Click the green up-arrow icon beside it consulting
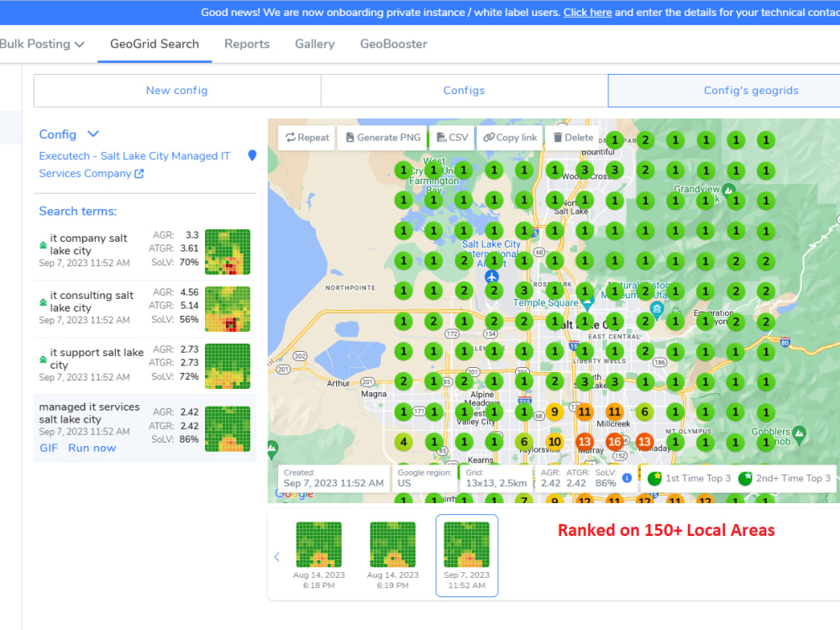The height and width of the screenshot is (630, 840). coord(43,302)
